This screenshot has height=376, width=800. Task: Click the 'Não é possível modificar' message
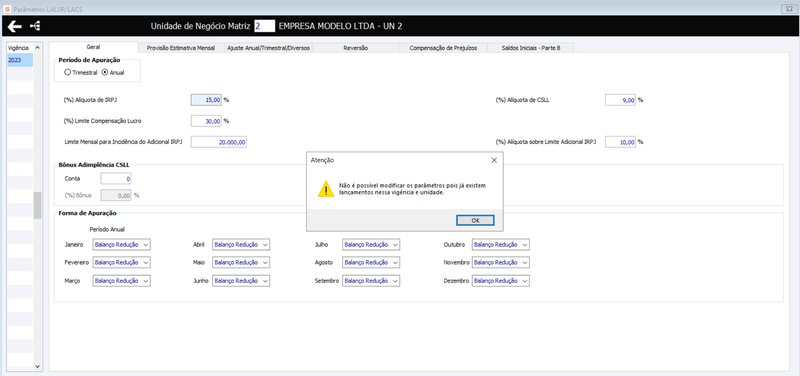pyautogui.click(x=412, y=189)
